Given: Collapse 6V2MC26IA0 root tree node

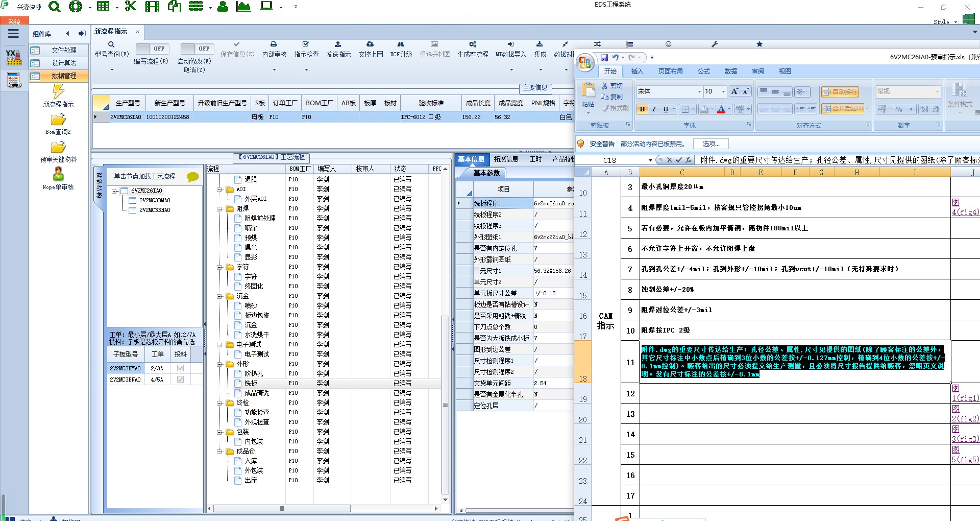Looking at the screenshot, I should [x=115, y=191].
